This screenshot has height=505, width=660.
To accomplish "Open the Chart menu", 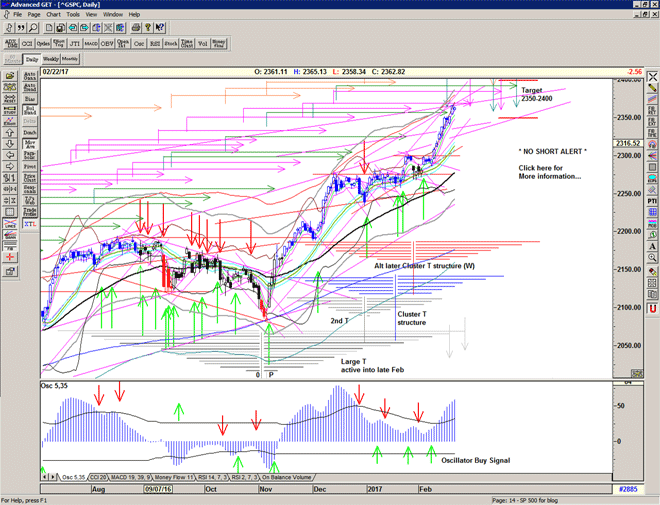I will pyautogui.click(x=53, y=15).
